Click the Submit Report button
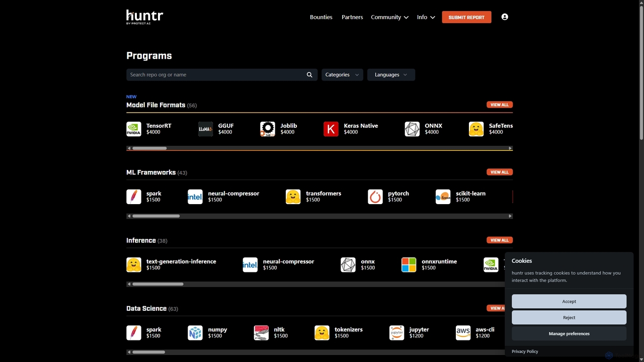This screenshot has height=362, width=644. click(x=466, y=17)
